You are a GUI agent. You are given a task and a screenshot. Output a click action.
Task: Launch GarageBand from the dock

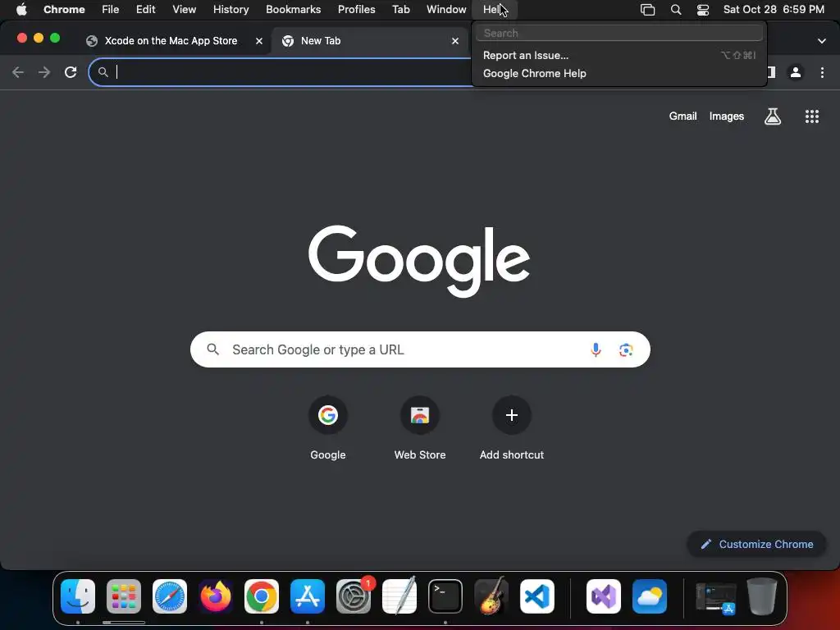point(491,596)
